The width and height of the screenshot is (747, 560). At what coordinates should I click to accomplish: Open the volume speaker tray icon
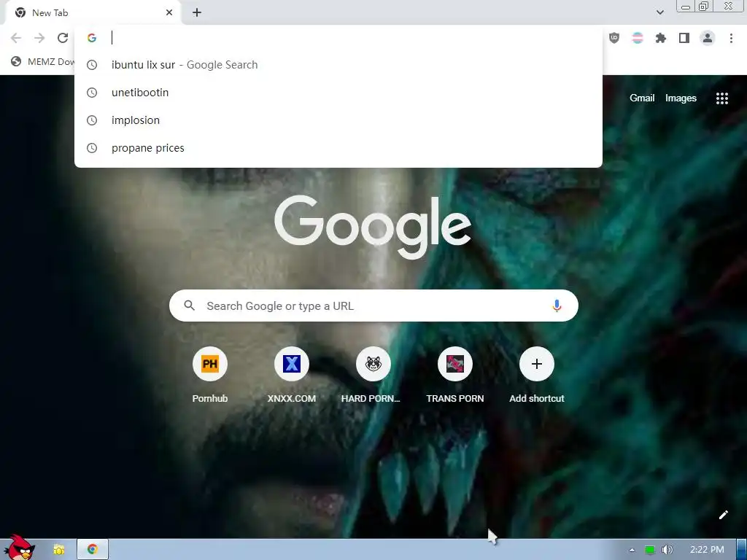(x=667, y=550)
